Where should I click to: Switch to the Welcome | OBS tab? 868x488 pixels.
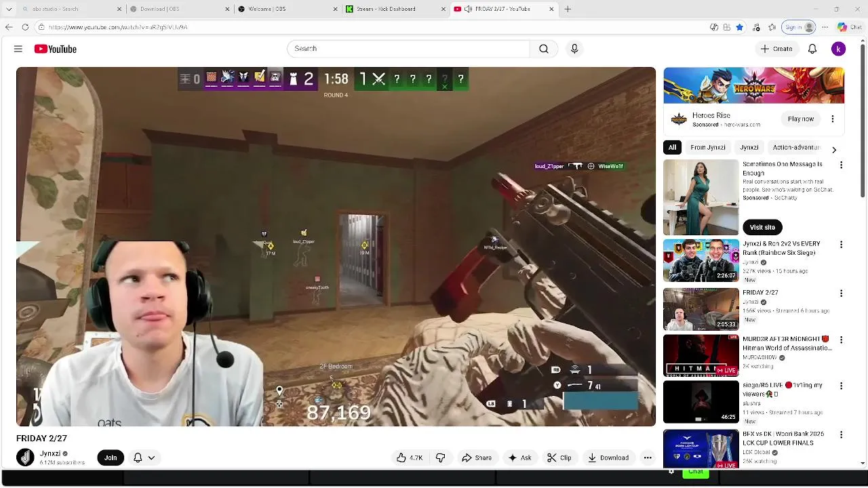pos(288,9)
